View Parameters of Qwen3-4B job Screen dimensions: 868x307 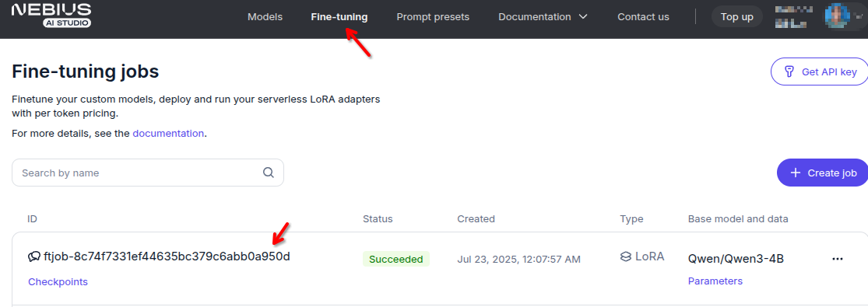click(x=715, y=281)
